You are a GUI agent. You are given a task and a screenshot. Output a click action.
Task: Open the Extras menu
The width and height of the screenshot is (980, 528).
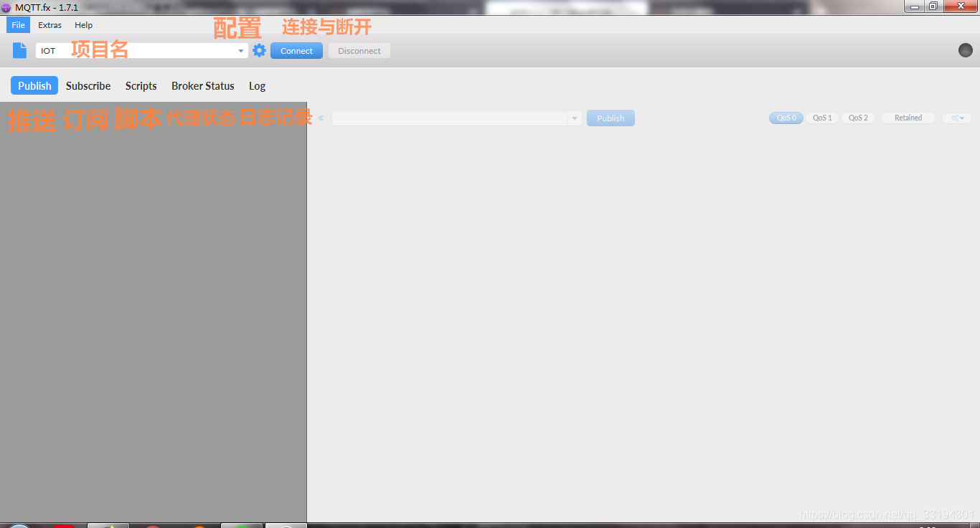pos(50,25)
